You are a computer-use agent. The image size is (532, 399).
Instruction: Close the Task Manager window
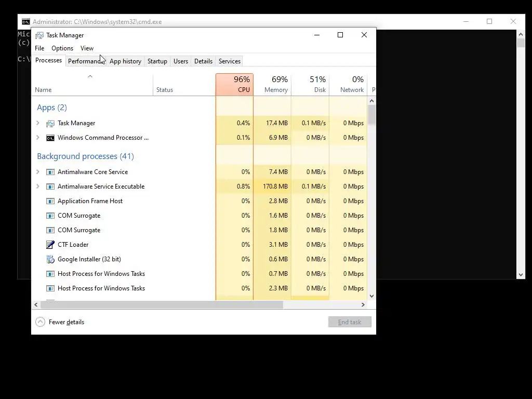pos(364,35)
